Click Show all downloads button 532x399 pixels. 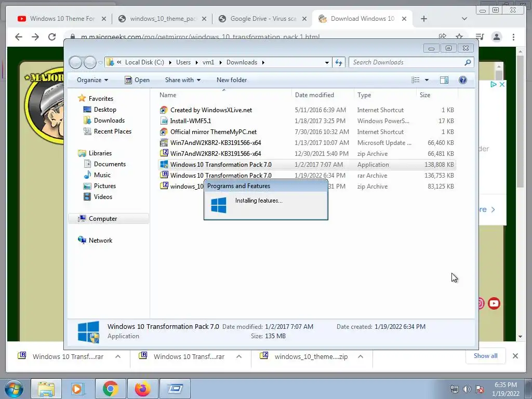(486, 356)
